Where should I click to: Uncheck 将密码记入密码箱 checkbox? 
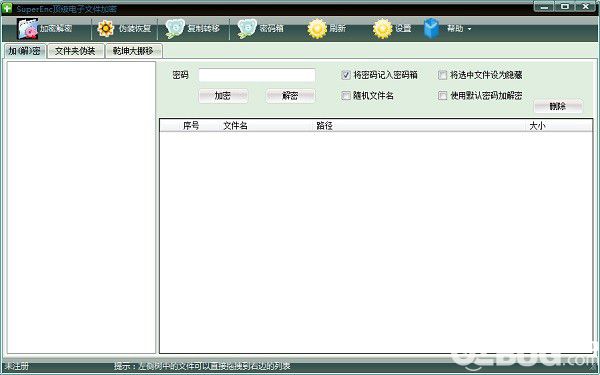(x=346, y=75)
